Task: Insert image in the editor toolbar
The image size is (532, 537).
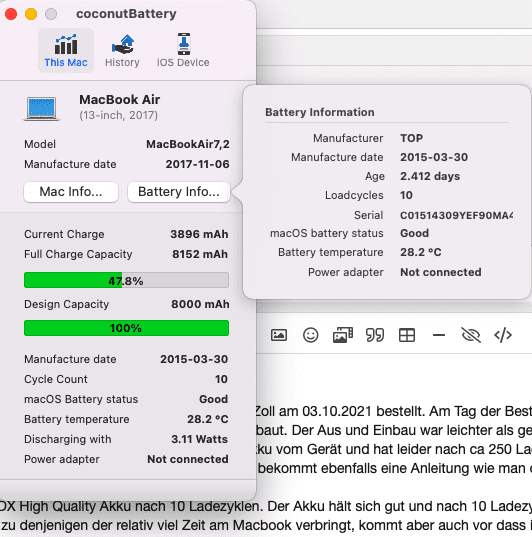Action: [x=279, y=335]
